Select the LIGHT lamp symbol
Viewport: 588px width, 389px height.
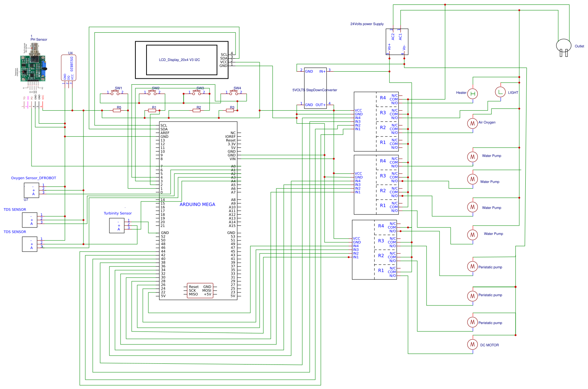[x=500, y=92]
